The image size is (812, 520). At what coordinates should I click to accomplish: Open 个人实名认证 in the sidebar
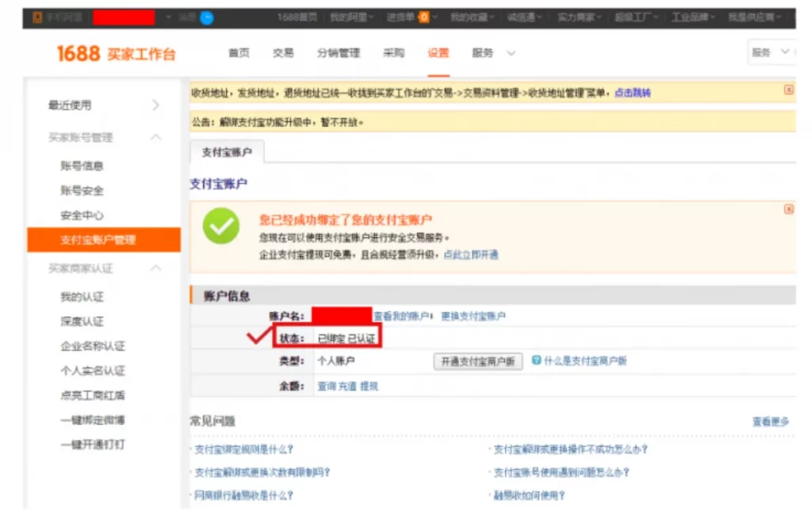click(93, 371)
